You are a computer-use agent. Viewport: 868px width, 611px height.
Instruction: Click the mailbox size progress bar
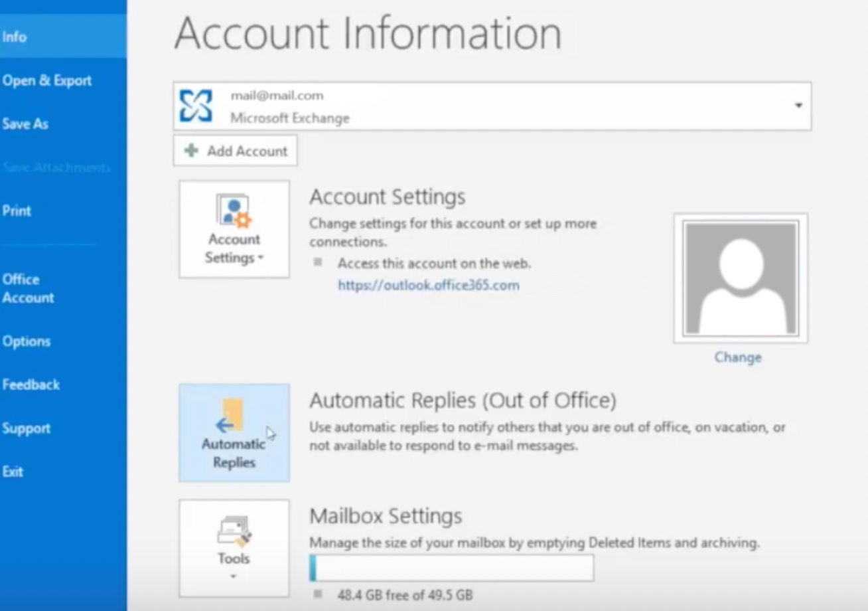coord(451,568)
